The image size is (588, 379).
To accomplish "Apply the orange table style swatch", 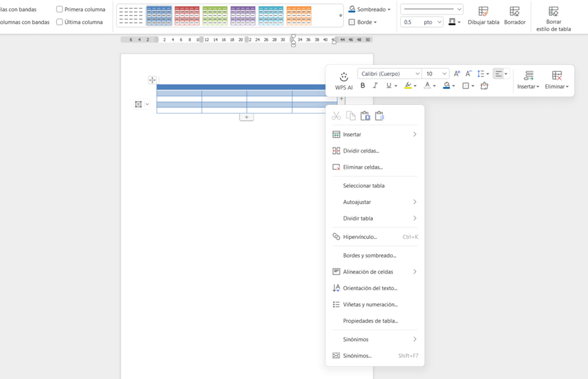I will [x=299, y=15].
